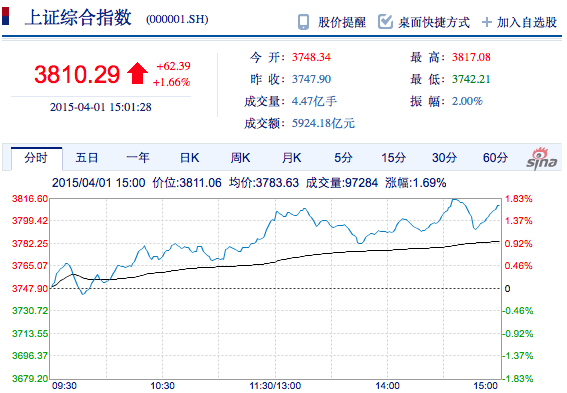
Task: Click the plus icon for 加入自选股
Action: 487,22
